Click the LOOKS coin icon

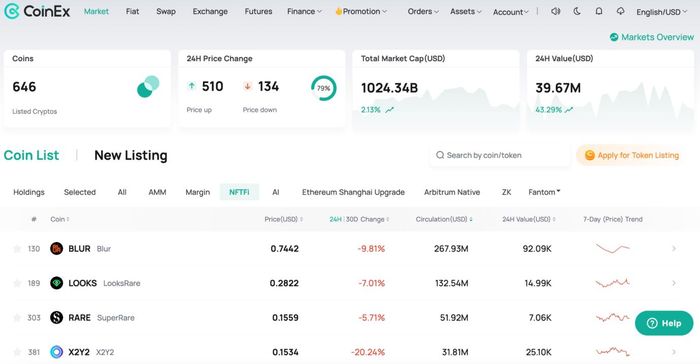56,283
